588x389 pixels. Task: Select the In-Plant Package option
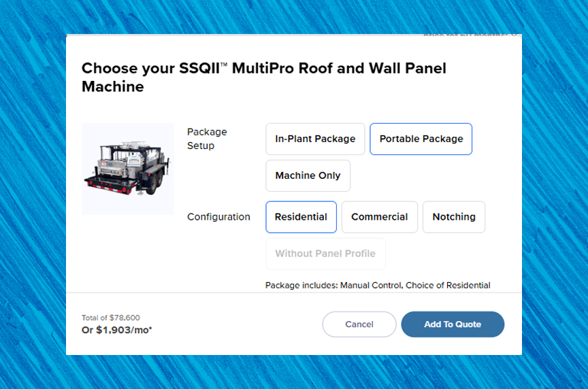315,139
